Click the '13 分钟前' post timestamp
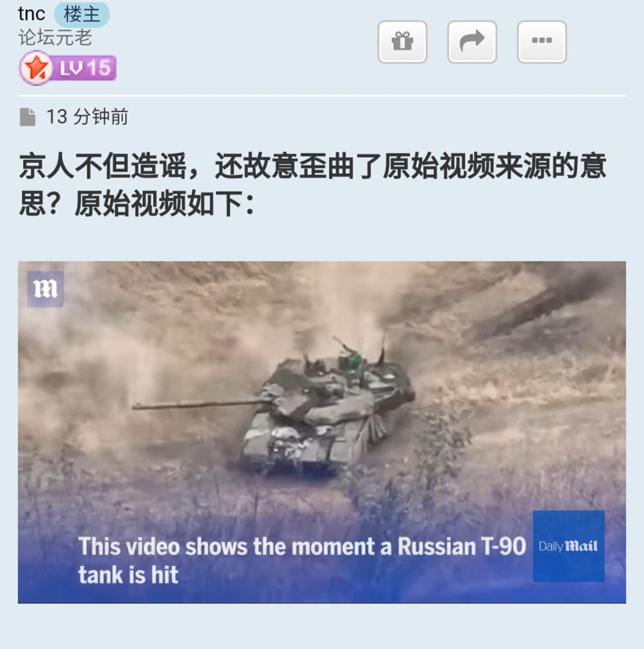Image resolution: width=644 pixels, height=649 pixels. click(x=87, y=117)
